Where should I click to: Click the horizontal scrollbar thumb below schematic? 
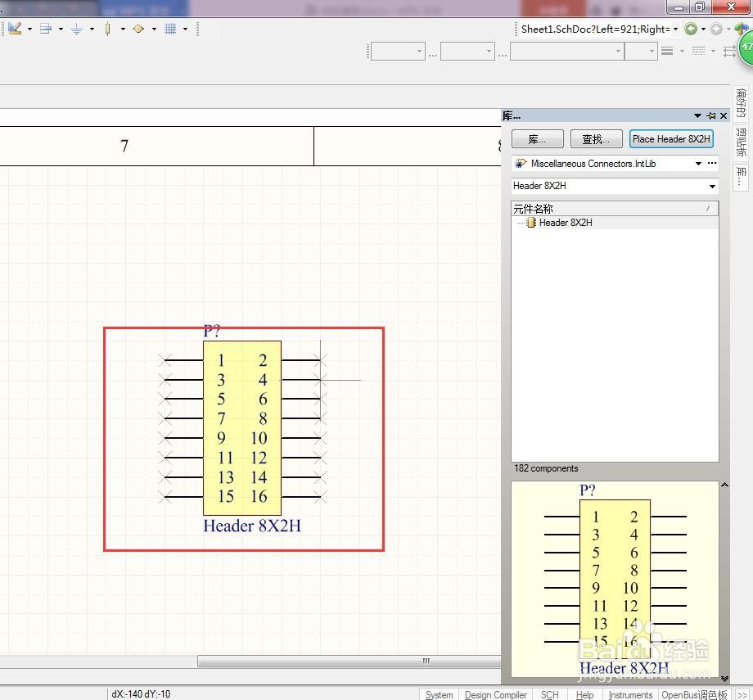[x=349, y=661]
